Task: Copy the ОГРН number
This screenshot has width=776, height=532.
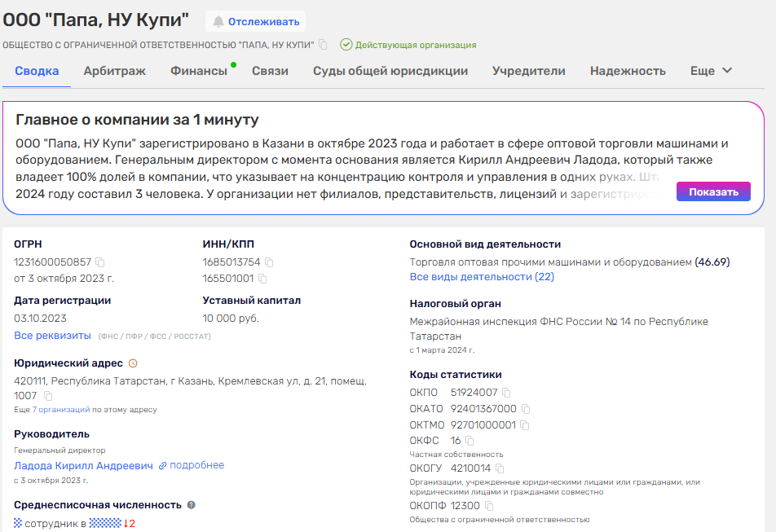Action: pyautogui.click(x=100, y=262)
